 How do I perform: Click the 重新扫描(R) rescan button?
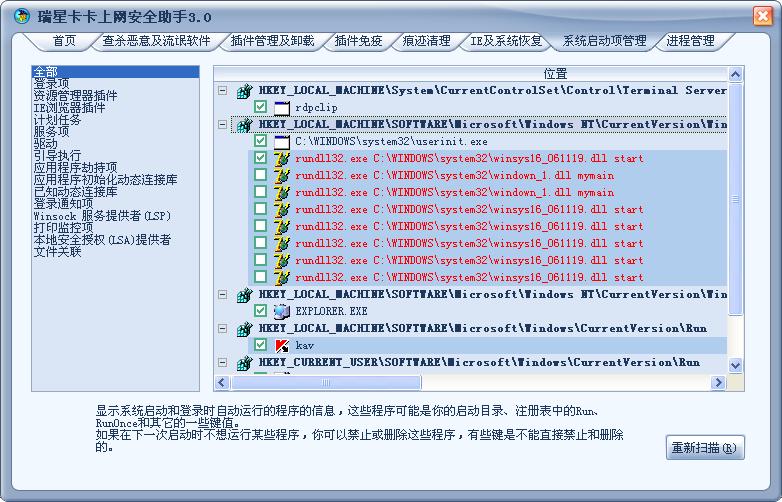[x=705, y=448]
